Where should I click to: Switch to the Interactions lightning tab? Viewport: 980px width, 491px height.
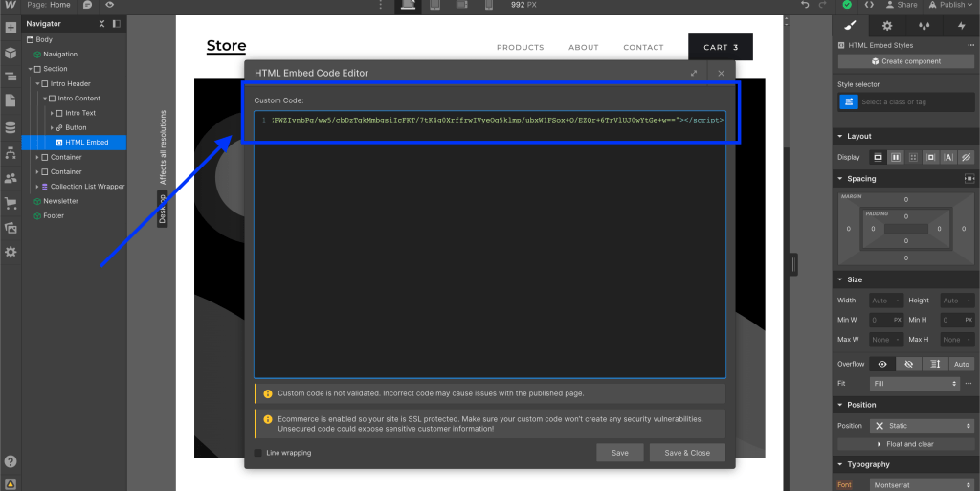pos(961,26)
